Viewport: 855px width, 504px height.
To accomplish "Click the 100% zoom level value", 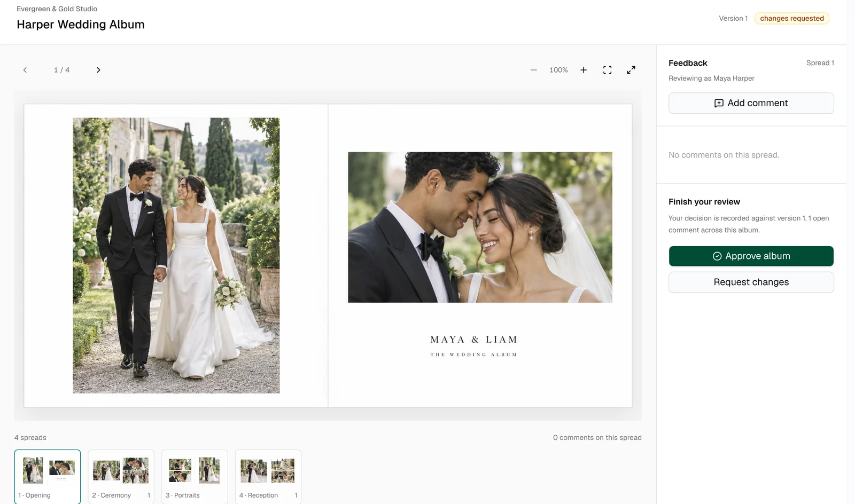I will (558, 70).
